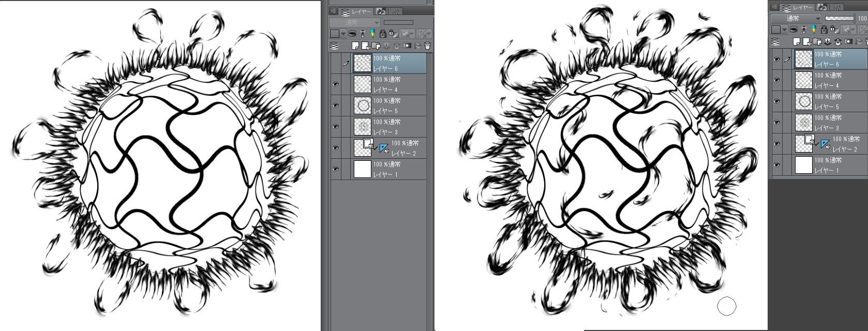The height and width of the screenshot is (331, 868).
Task: Create layer mask in right Layer panel
Action: [x=848, y=41]
